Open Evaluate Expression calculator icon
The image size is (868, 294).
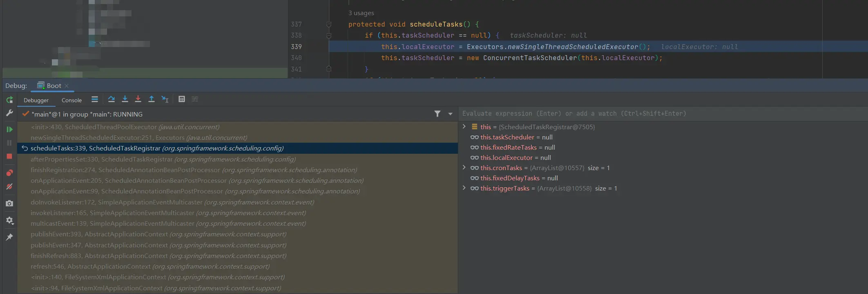[182, 99]
